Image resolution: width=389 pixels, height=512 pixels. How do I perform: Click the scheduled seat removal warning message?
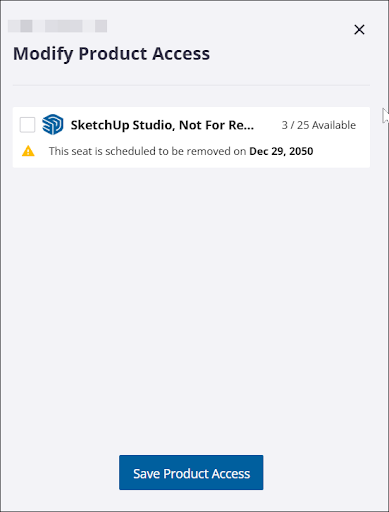pyautogui.click(x=181, y=151)
